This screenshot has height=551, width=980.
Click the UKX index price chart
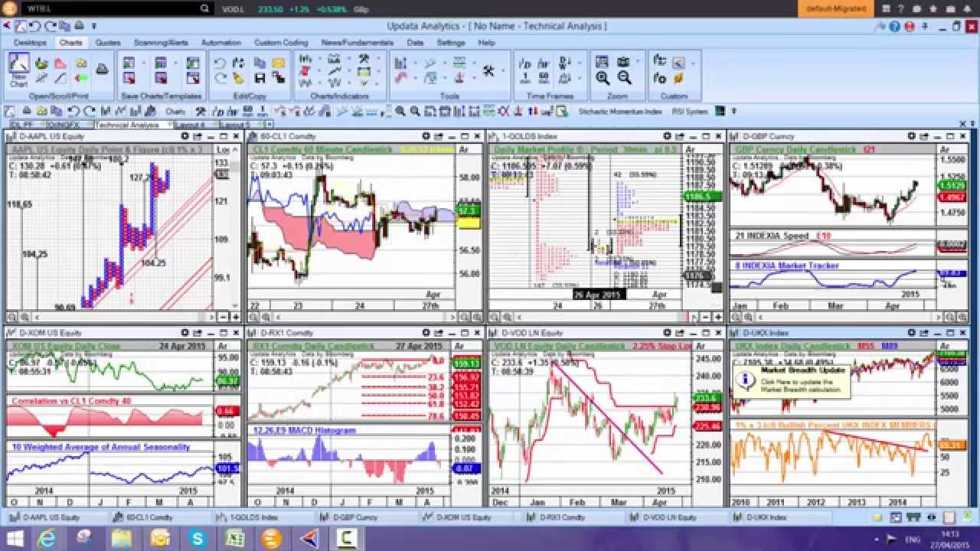click(835, 385)
